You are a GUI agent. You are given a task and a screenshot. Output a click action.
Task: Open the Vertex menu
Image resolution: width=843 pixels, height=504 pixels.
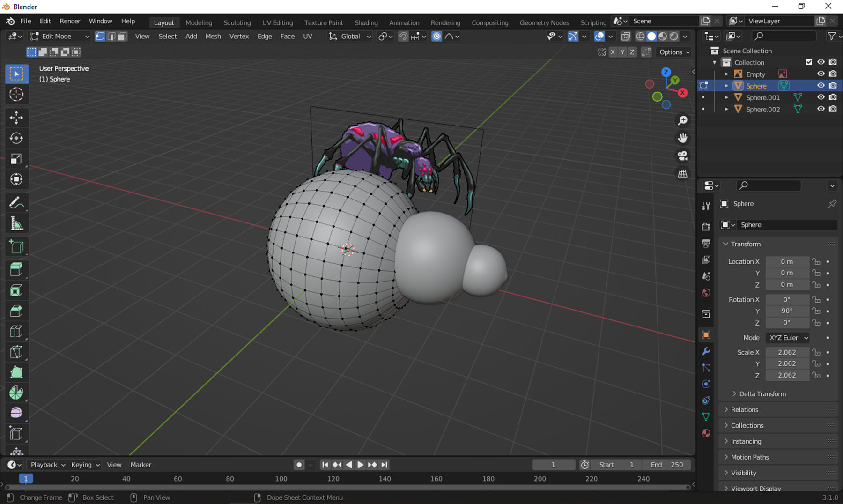pos(239,36)
